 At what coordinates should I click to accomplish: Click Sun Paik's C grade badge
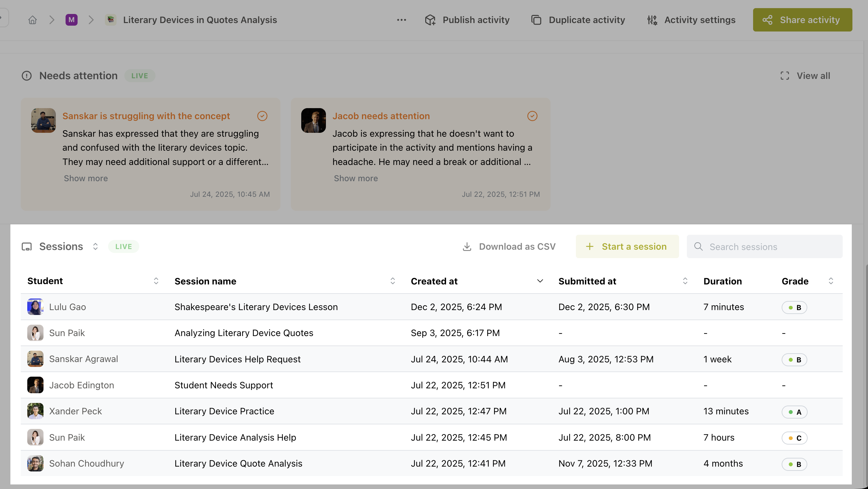click(x=794, y=438)
